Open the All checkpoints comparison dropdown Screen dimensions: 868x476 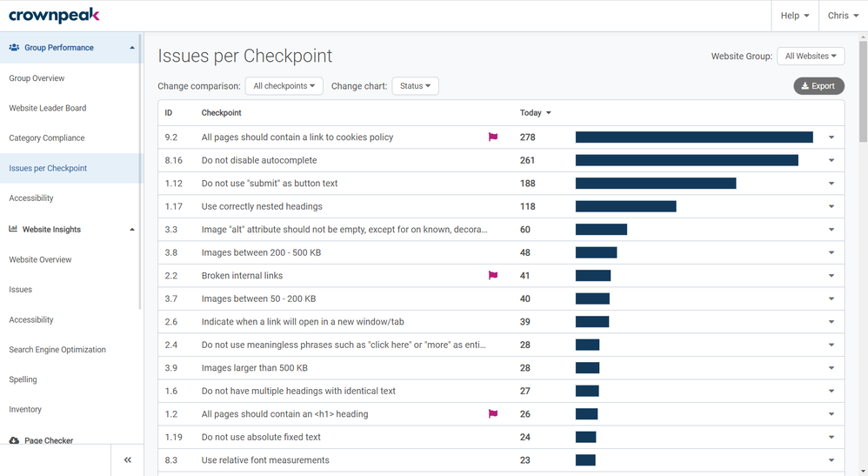tap(284, 86)
